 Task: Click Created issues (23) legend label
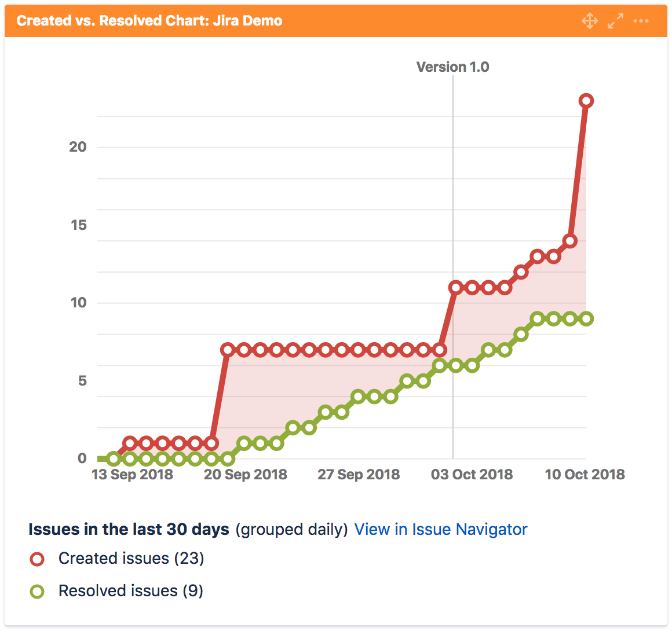tap(131, 558)
